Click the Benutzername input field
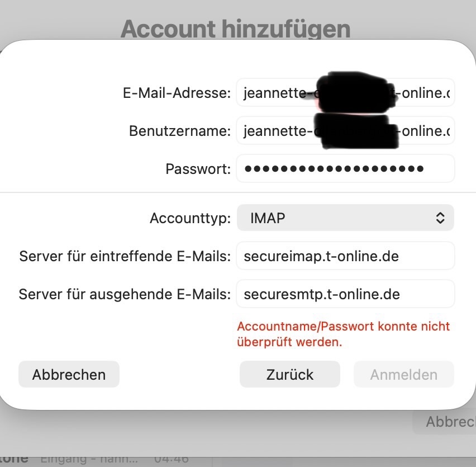Screen dimensions: 476x467 point(345,131)
